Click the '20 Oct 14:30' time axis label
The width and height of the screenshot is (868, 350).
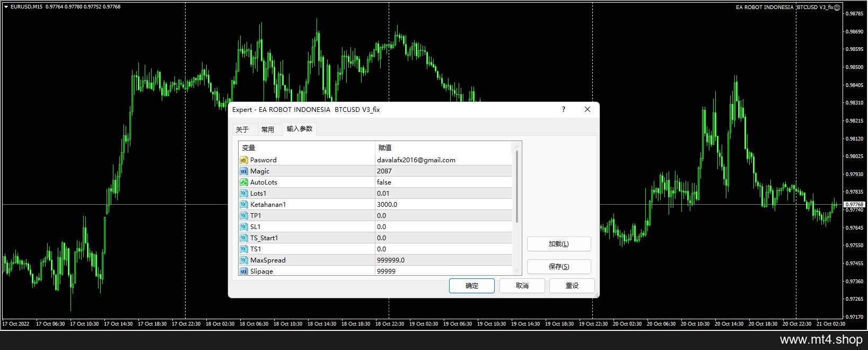(729, 324)
